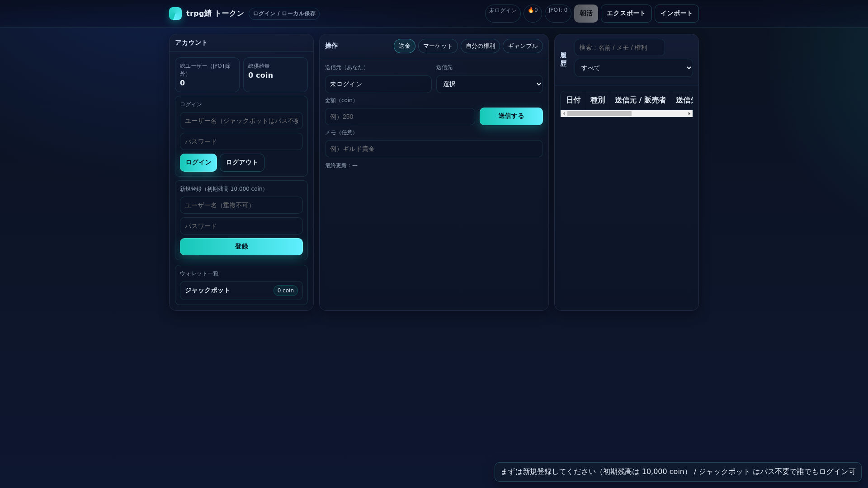Click the 送信する button
This screenshot has width=868, height=488.
click(x=511, y=116)
